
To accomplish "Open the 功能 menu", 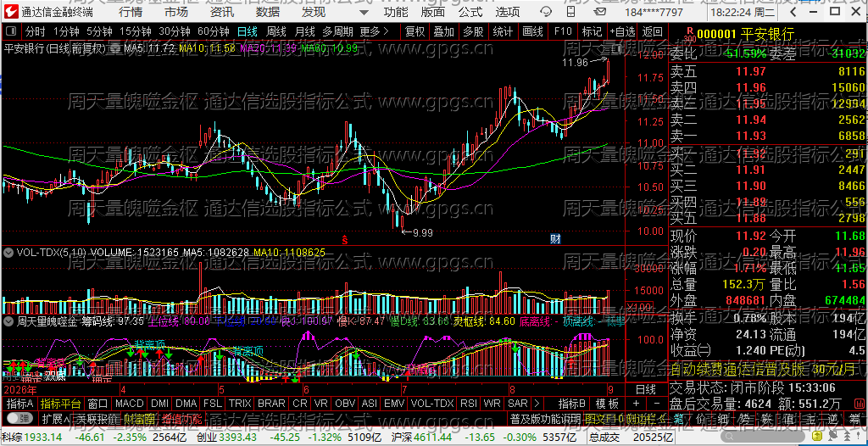I will 396,12.
